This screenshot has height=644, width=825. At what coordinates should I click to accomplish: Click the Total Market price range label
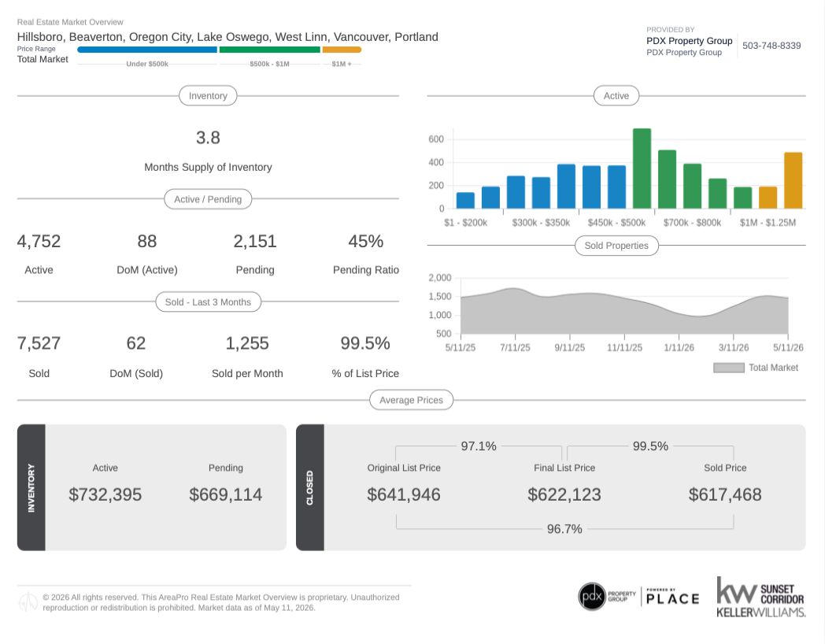click(43, 60)
